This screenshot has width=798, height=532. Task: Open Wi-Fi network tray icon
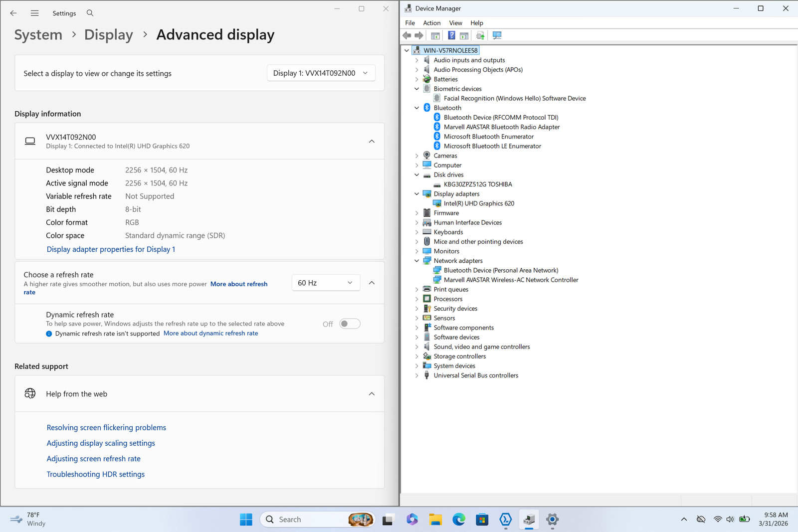tap(718, 520)
